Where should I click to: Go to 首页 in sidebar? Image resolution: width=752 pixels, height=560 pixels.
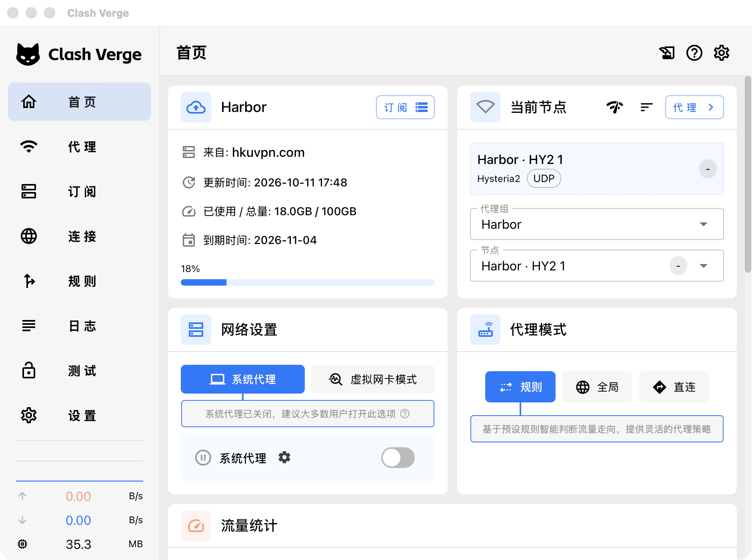80,102
